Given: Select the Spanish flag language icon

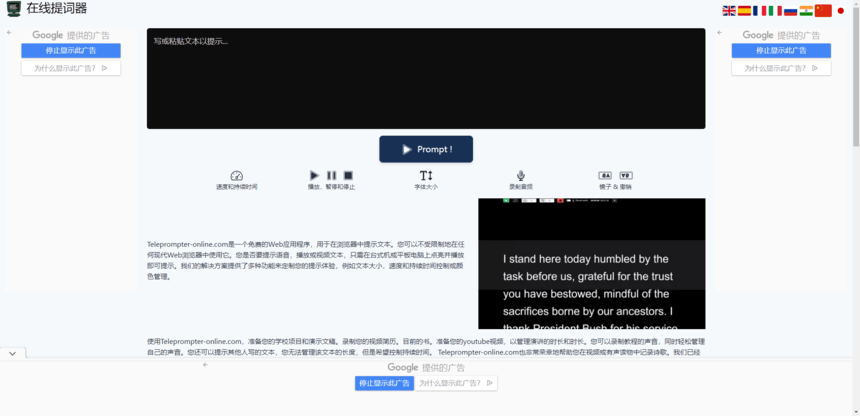Looking at the screenshot, I should pos(744,10).
